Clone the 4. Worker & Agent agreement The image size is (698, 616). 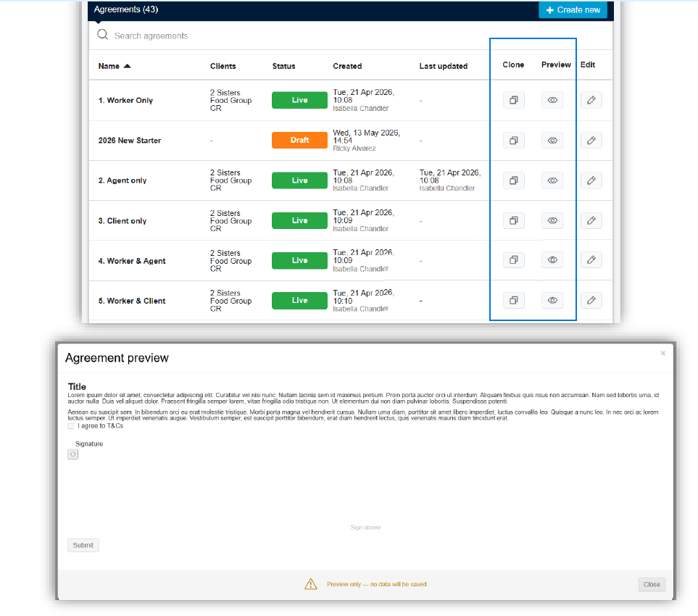(514, 259)
